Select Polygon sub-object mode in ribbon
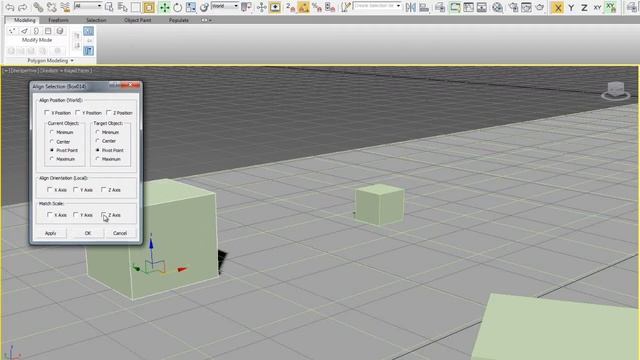This screenshot has height=360, width=640. tap(48, 31)
